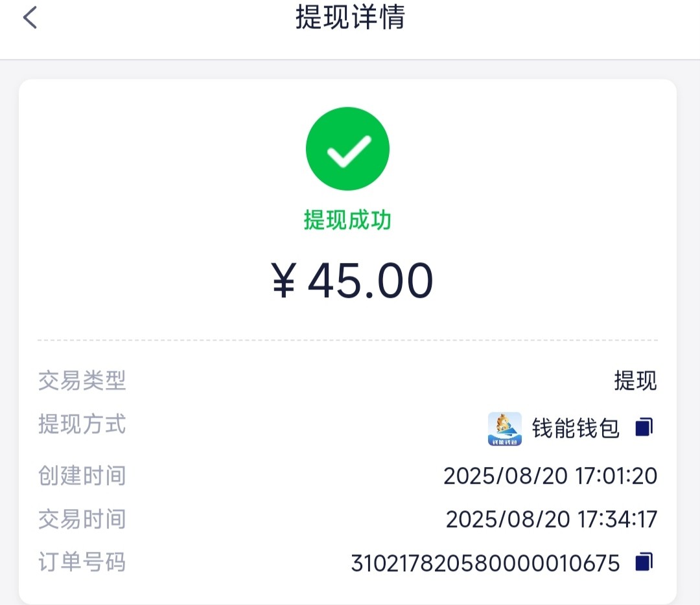This screenshot has height=605, width=700.
Task: Tap the 提现方式 label
Action: (x=82, y=425)
